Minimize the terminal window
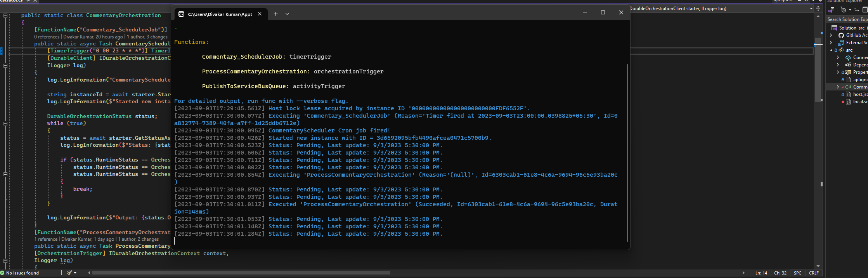The width and height of the screenshot is (868, 278). (585, 12)
